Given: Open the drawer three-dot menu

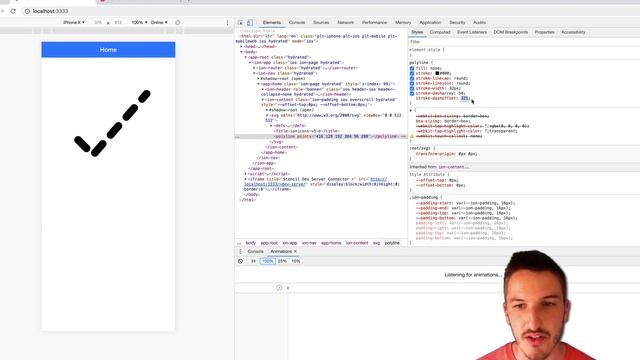Looking at the screenshot, I should (240, 251).
